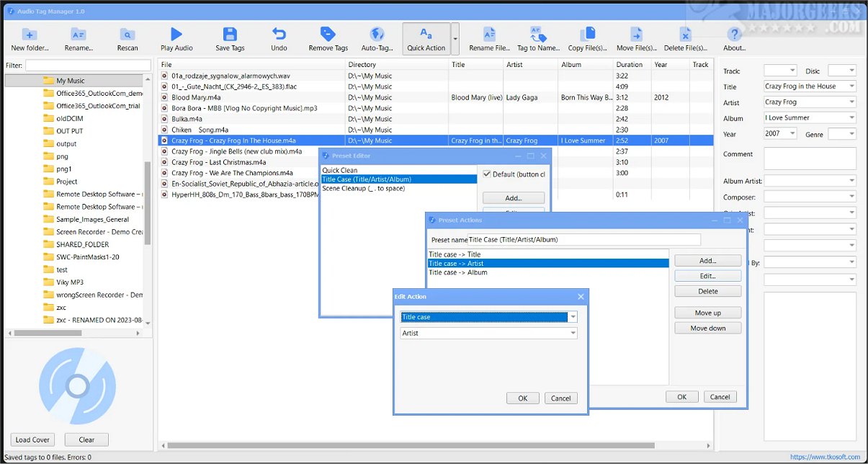Click the Play Audio toolbar icon

coord(176,34)
